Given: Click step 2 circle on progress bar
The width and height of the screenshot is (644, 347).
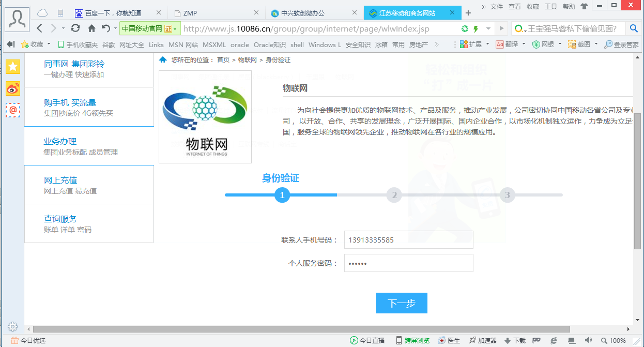Looking at the screenshot, I should click(x=394, y=195).
